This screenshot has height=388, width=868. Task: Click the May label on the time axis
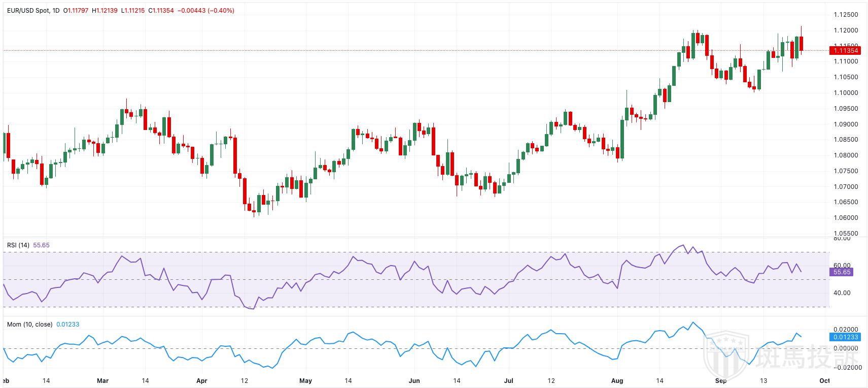click(x=305, y=380)
